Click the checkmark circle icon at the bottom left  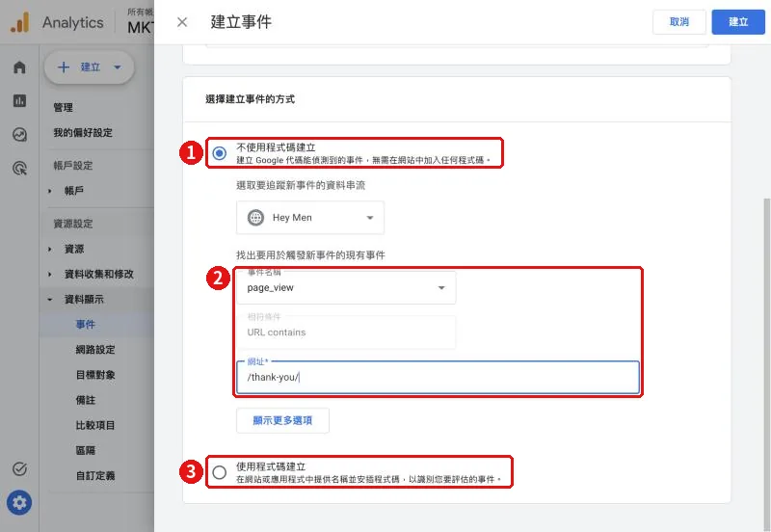point(19,469)
